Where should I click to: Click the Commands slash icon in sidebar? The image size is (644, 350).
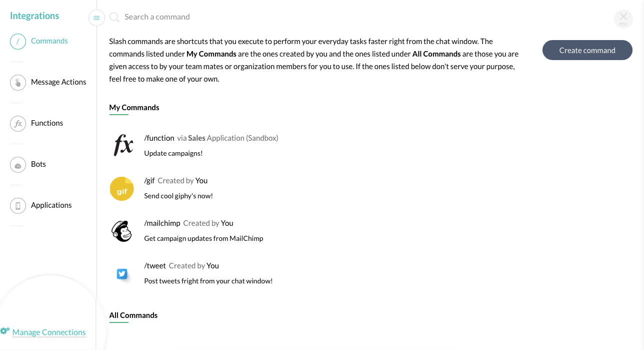point(18,41)
